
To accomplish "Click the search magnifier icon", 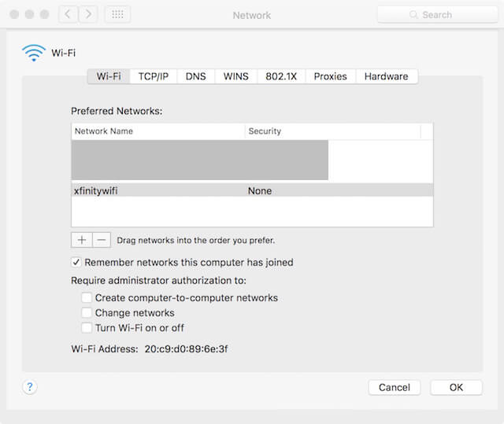I will (413, 15).
